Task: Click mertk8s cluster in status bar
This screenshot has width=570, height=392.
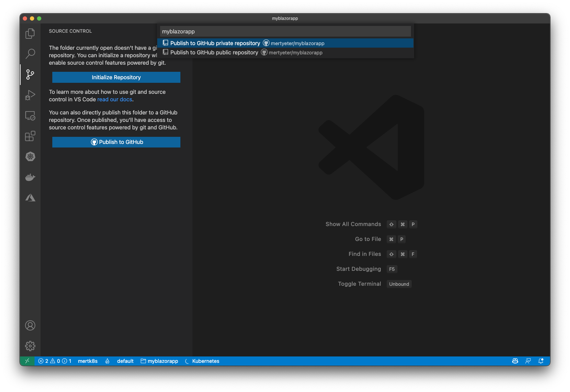Action: pos(88,361)
